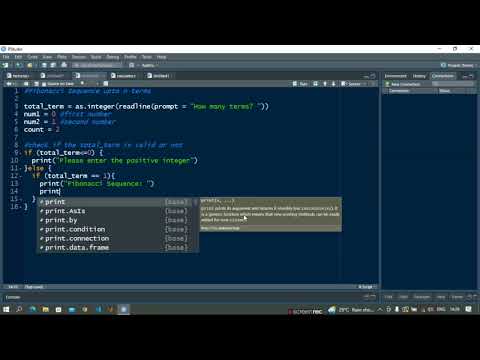Screen dimensions: 480x360
Task: Switch to the fourth editor file tab
Action: [125, 76]
